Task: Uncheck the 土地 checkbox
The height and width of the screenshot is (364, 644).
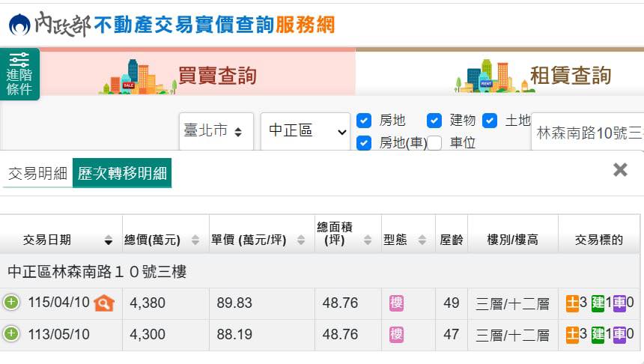Action: (x=490, y=121)
